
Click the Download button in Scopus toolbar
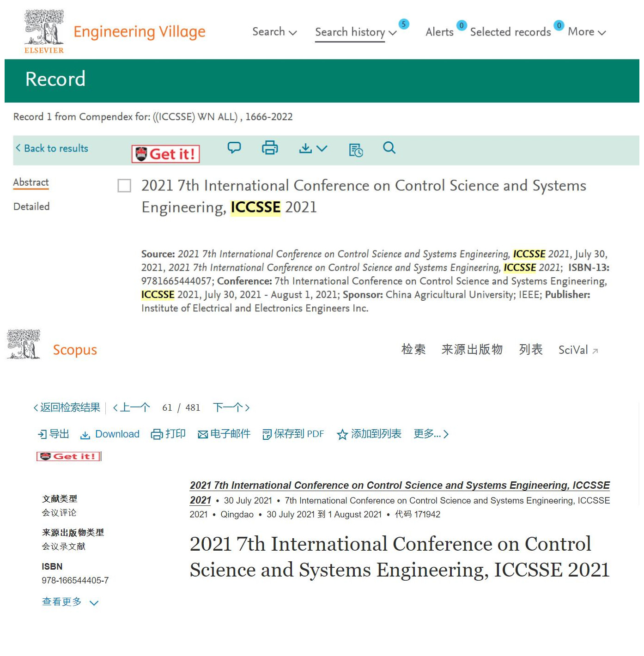pos(110,434)
